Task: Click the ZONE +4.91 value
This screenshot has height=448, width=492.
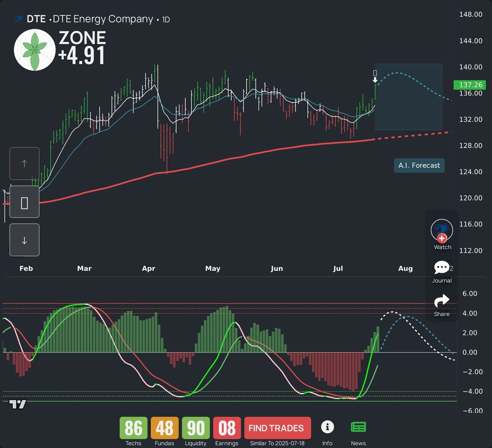Action: click(x=82, y=56)
